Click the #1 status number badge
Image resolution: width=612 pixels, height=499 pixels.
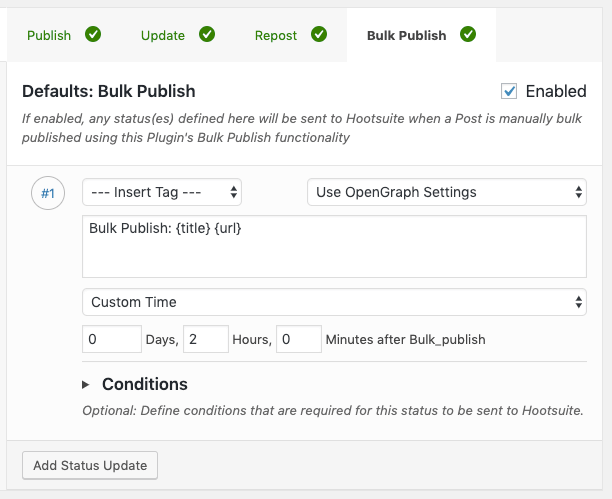[x=48, y=193]
